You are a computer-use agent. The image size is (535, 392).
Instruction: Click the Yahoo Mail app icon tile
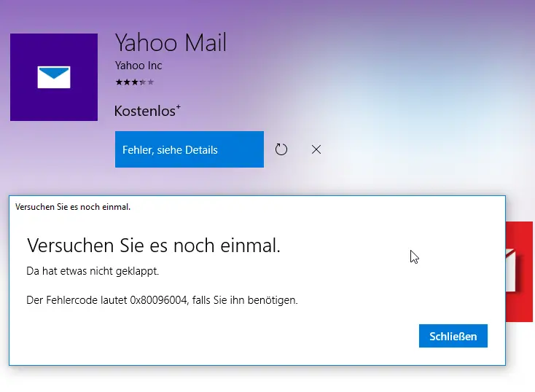pos(54,77)
